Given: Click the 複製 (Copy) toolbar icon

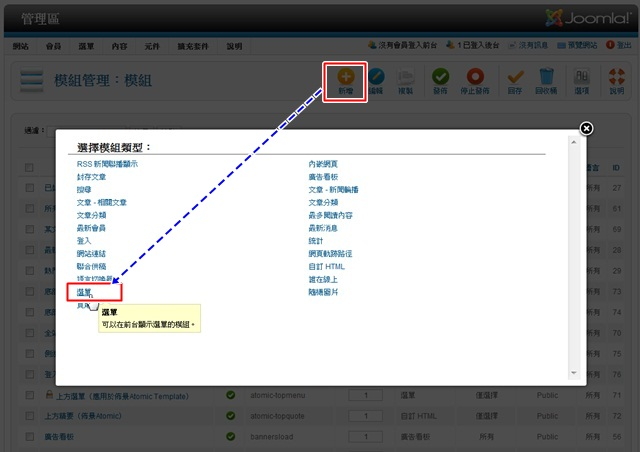Looking at the screenshot, I should (406, 81).
